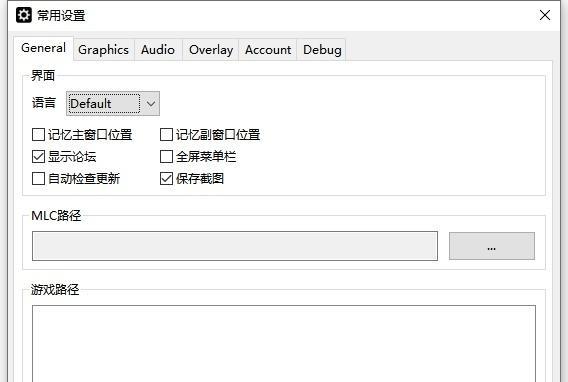Go to the Account tab

pyautogui.click(x=268, y=50)
